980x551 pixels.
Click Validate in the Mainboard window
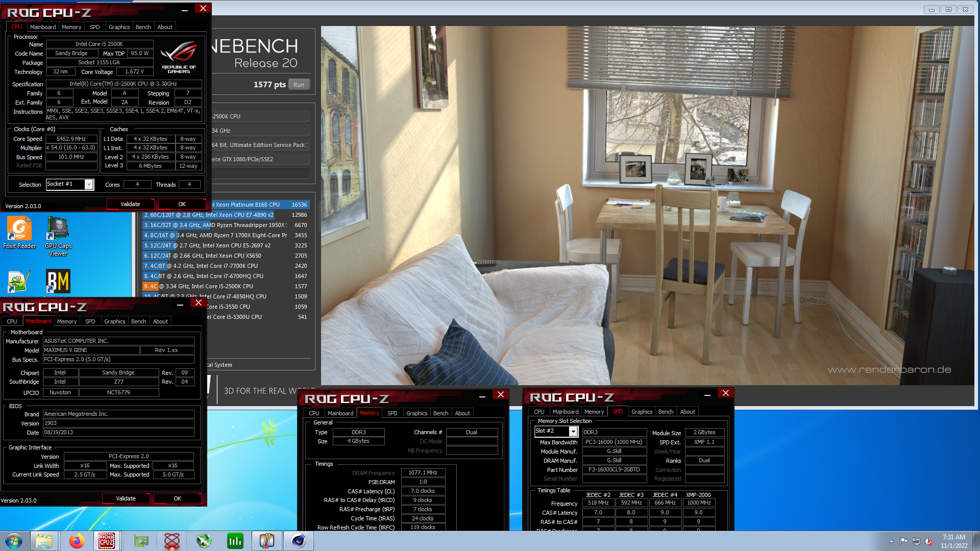pos(126,498)
